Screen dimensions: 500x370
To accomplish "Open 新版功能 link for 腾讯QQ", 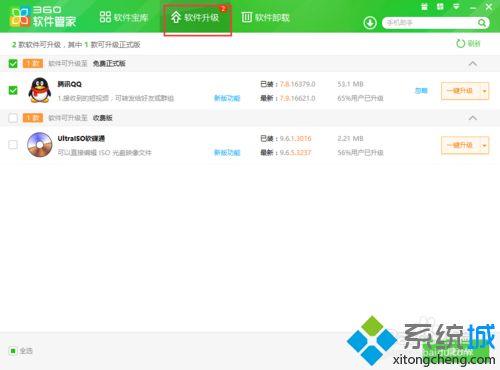I will 227,98.
